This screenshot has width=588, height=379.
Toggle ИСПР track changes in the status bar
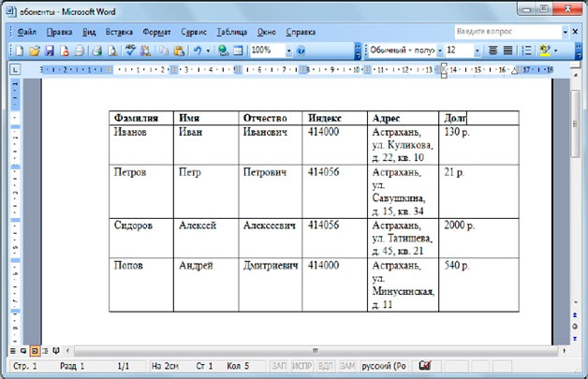[301, 366]
